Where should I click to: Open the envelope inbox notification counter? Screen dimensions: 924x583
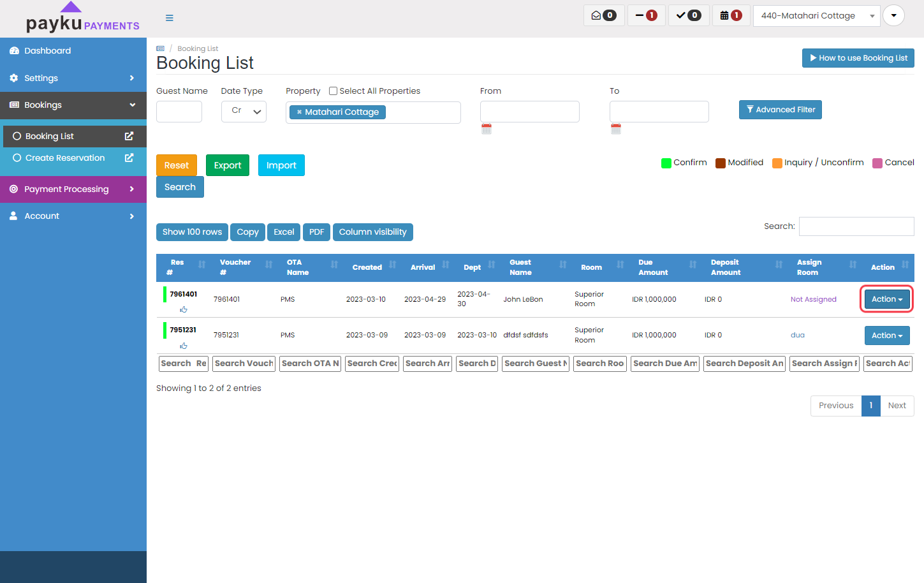pos(604,15)
